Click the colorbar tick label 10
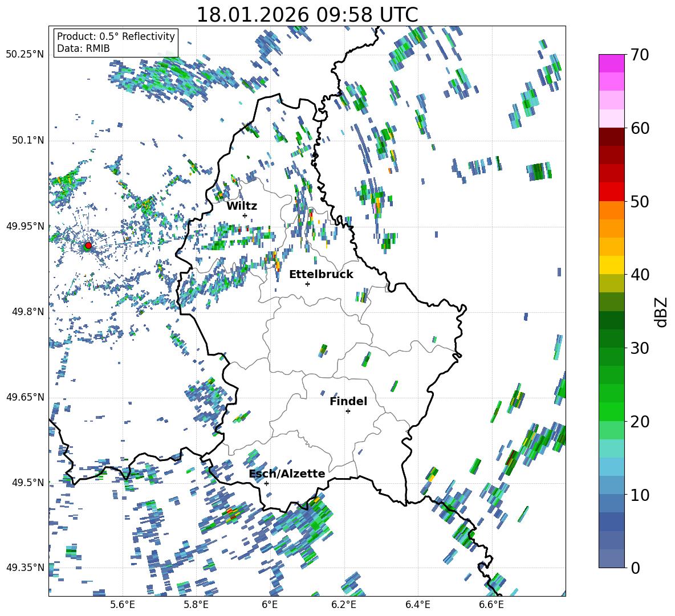675x616 pixels. [640, 495]
